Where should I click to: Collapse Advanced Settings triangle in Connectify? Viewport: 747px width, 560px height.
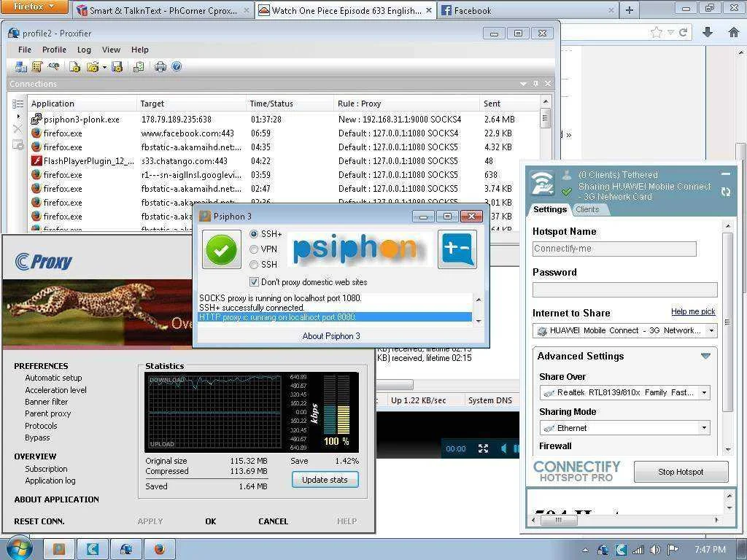tap(705, 356)
